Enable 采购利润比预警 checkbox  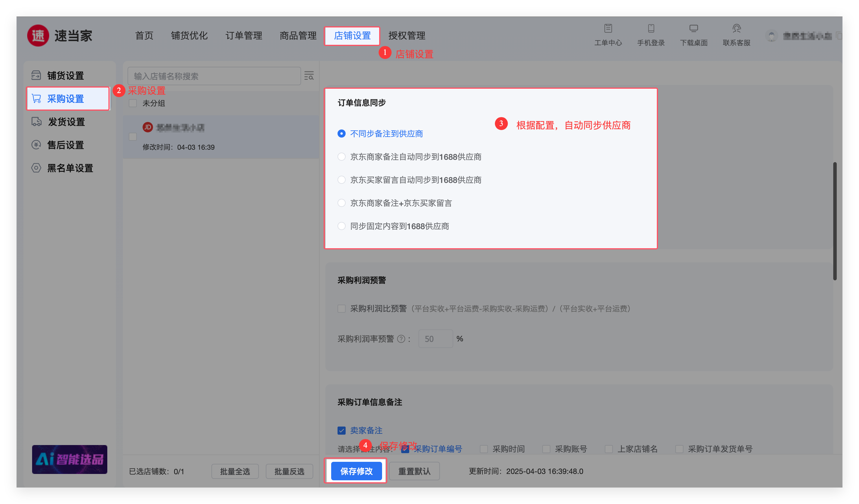[x=342, y=309]
